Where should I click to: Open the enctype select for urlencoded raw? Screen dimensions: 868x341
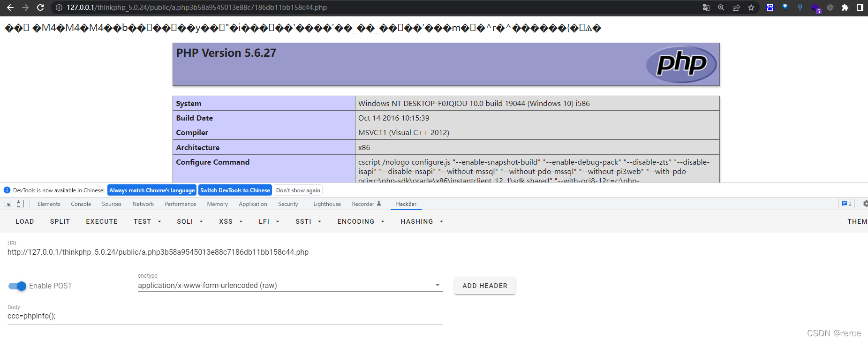(x=290, y=286)
